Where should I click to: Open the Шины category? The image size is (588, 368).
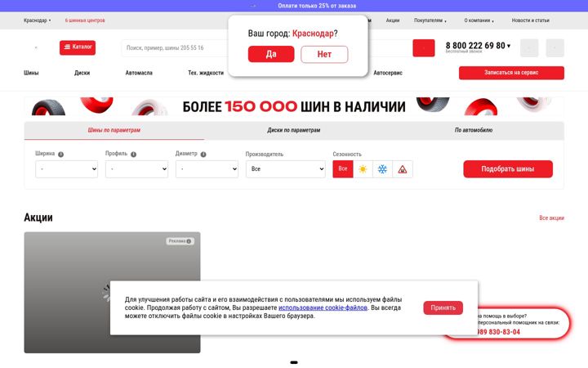(x=31, y=73)
